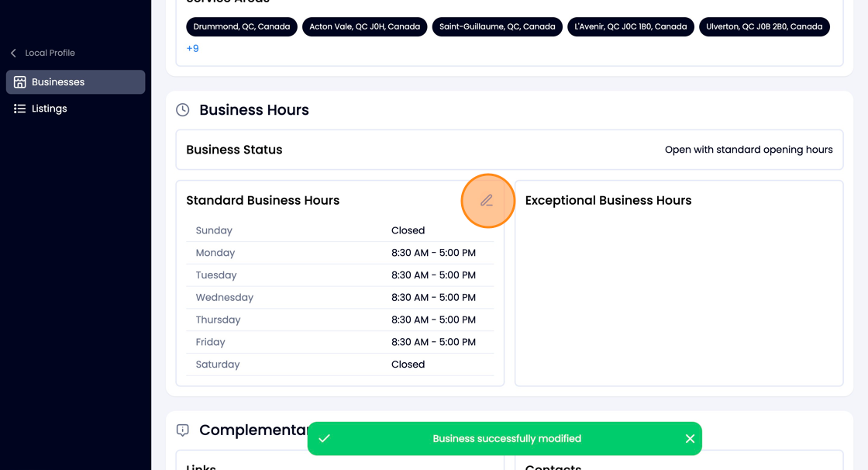Select the Ulverton, QC J0B 2B0 tag
This screenshot has height=470, width=868.
tap(764, 26)
